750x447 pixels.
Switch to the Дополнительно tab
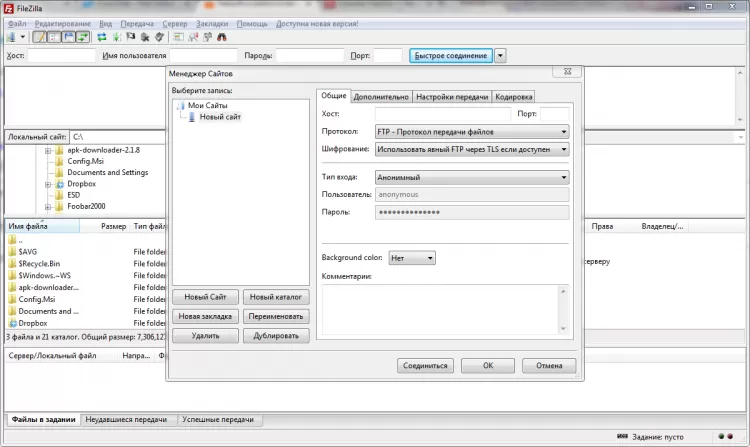pos(381,97)
